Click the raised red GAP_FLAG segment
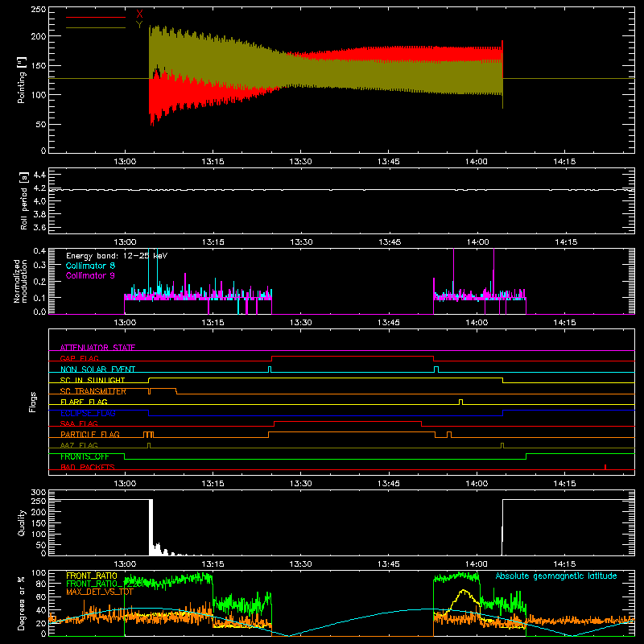 click(353, 357)
